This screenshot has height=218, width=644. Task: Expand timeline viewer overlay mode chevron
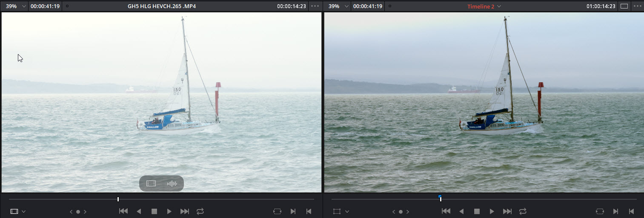click(347, 212)
